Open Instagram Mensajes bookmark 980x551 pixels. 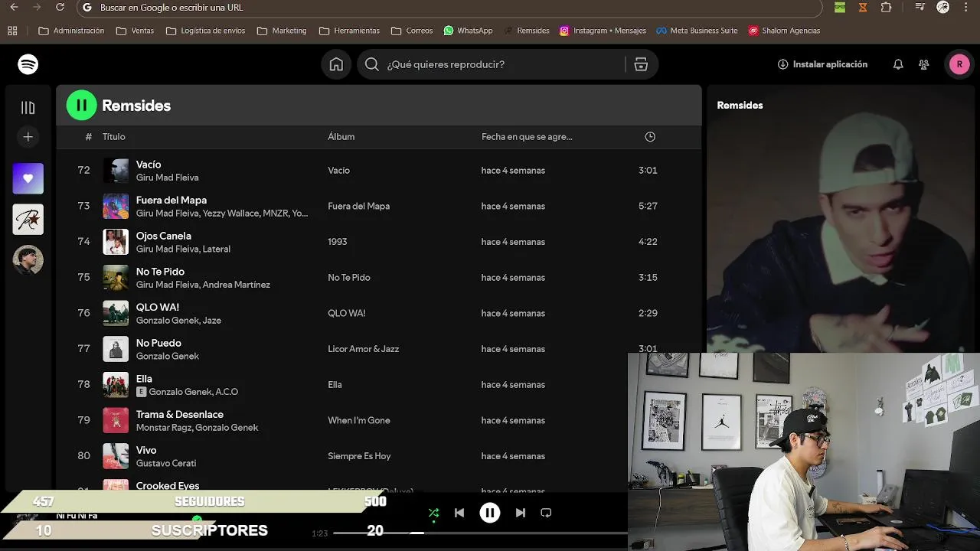[x=603, y=31]
